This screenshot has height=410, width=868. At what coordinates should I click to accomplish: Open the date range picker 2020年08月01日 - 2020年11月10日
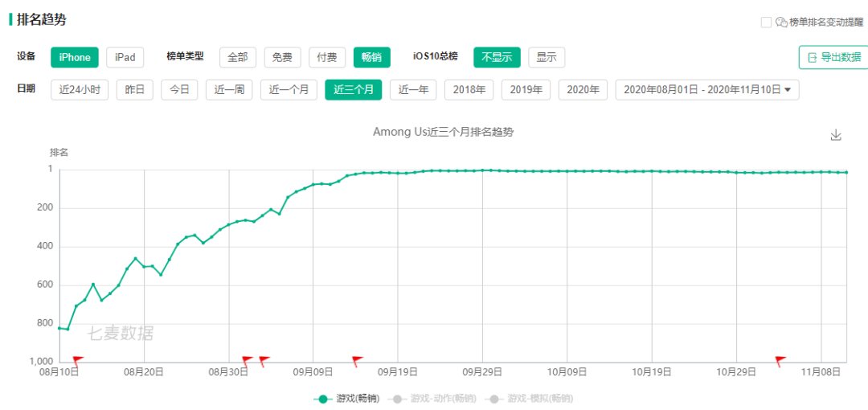coord(707,90)
